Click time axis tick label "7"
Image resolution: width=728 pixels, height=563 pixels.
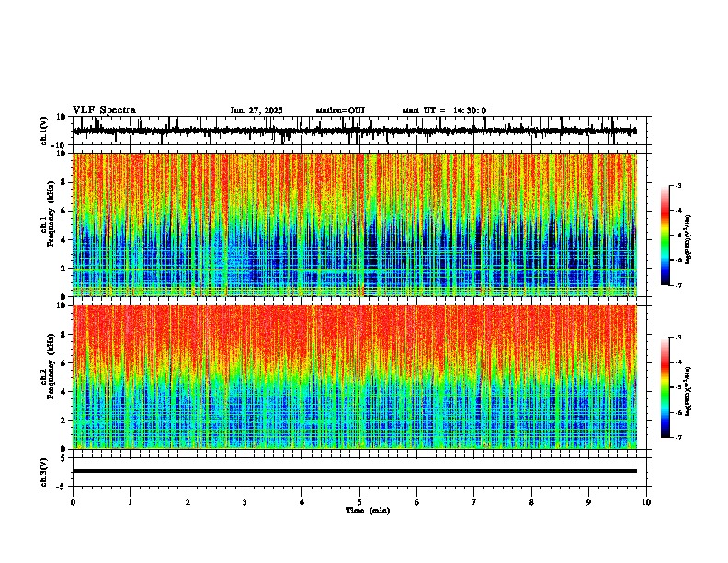(x=474, y=502)
